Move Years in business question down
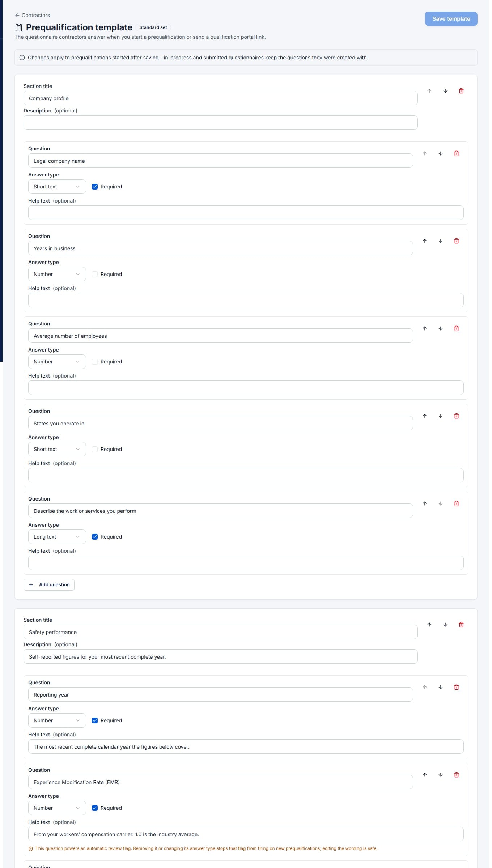 441,241
